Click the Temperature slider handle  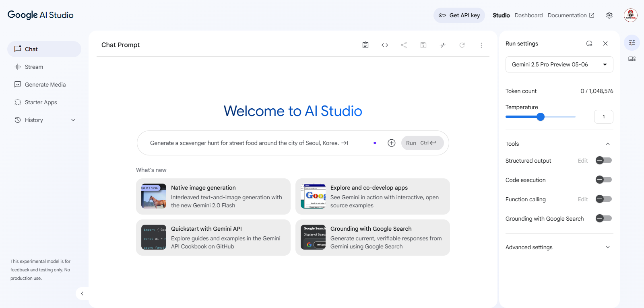(x=541, y=117)
